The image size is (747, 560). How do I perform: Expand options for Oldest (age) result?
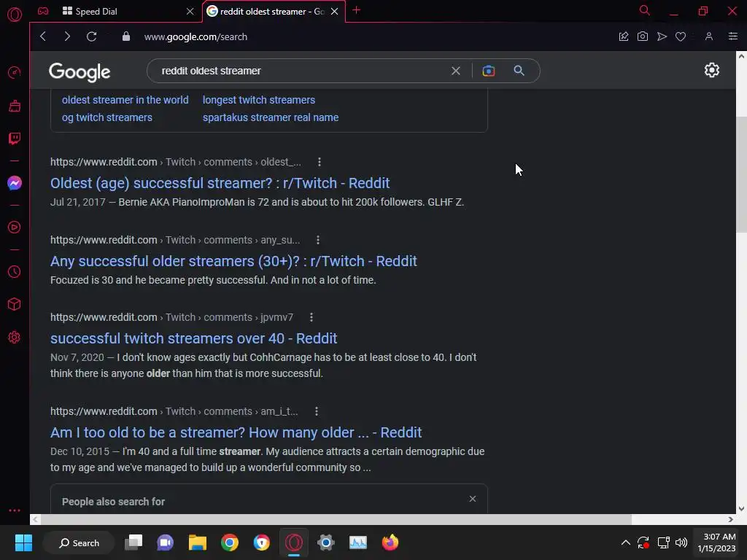(320, 162)
